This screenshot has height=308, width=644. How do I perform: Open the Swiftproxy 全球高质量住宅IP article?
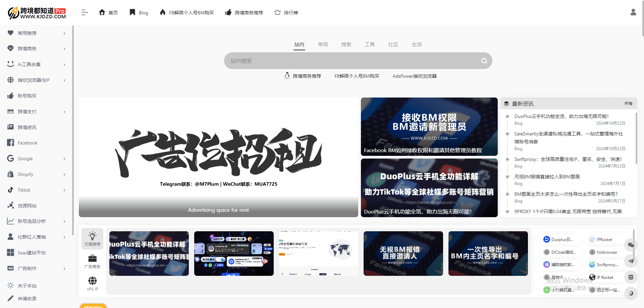click(x=568, y=159)
